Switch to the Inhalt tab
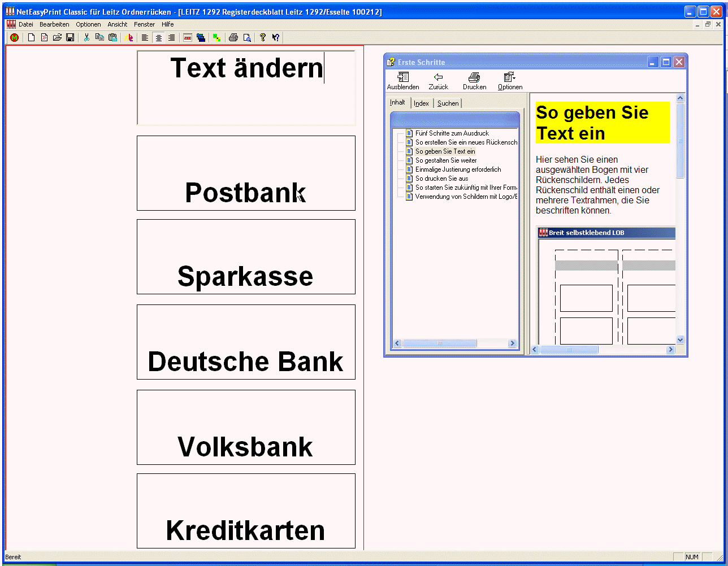728x566 pixels. (x=398, y=102)
